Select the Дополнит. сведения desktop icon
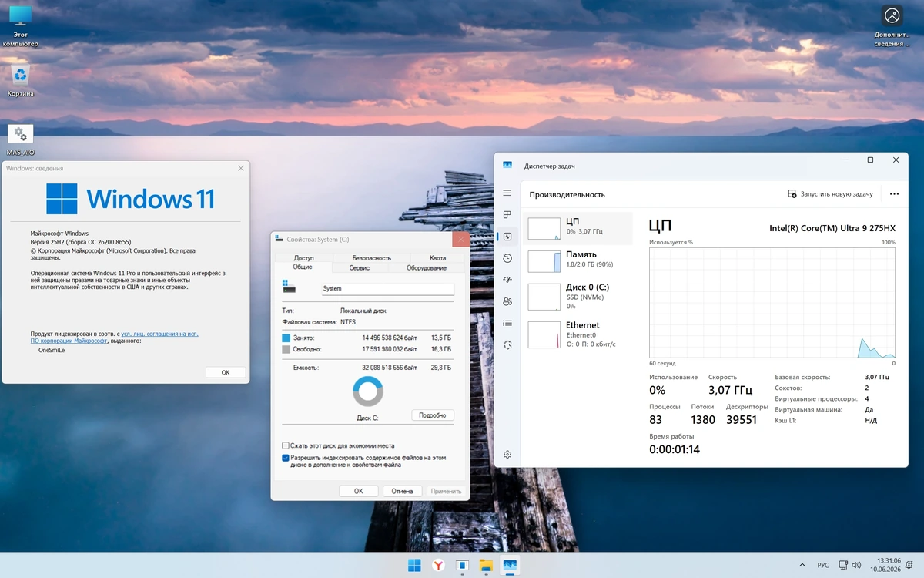The height and width of the screenshot is (578, 924). [x=892, y=27]
